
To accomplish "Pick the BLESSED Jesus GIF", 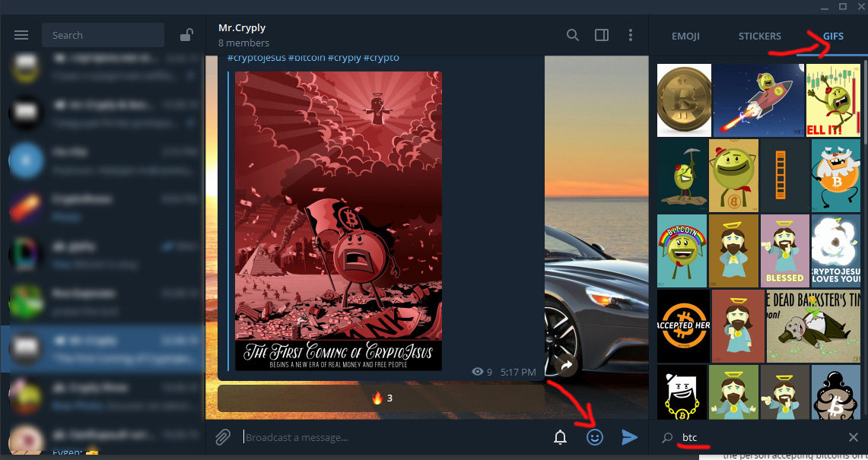I will (x=784, y=251).
